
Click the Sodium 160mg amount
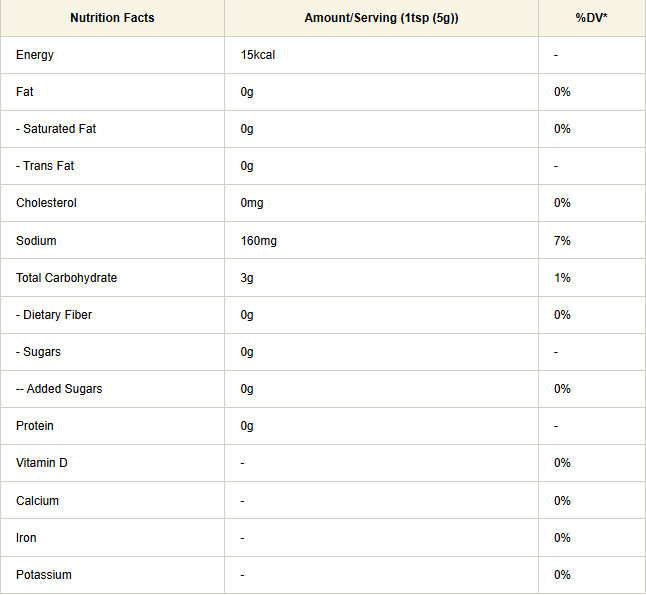pos(258,241)
